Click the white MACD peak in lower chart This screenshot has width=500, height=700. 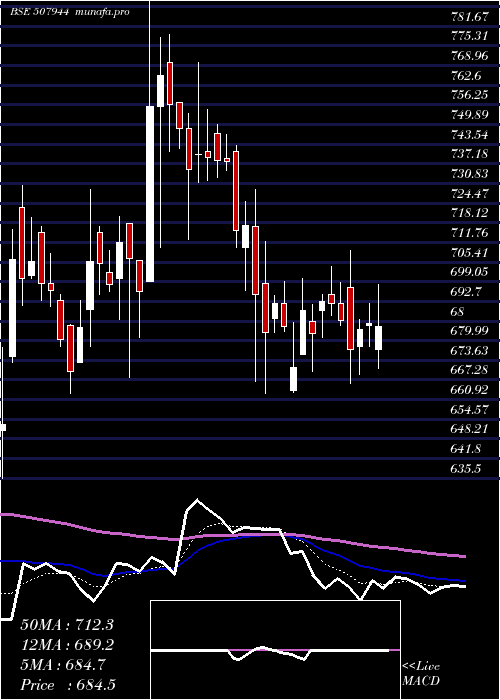pyautogui.click(x=197, y=500)
